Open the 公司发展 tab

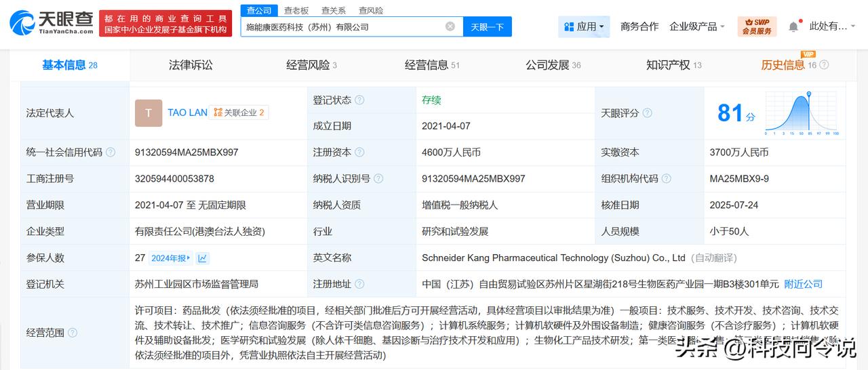pyautogui.click(x=553, y=65)
